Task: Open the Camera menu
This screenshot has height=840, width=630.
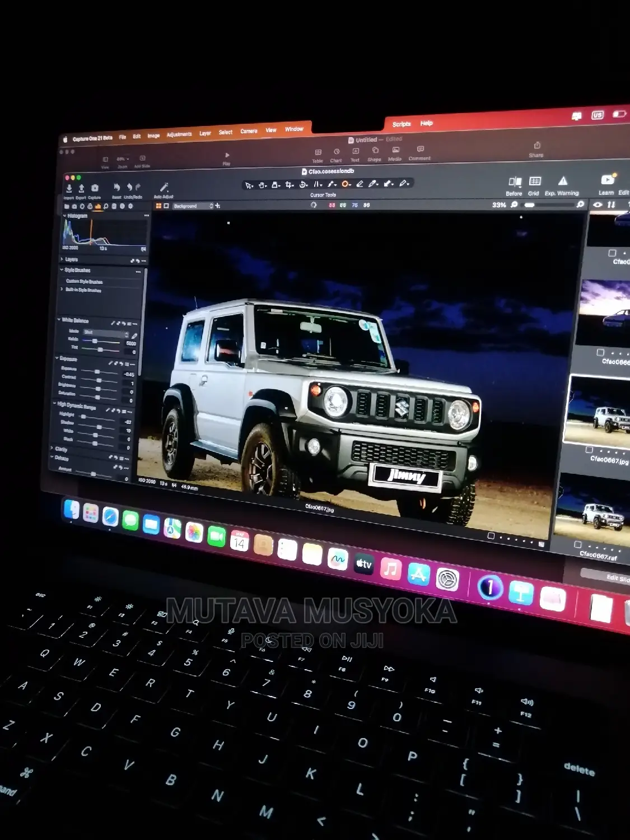Action: click(249, 131)
